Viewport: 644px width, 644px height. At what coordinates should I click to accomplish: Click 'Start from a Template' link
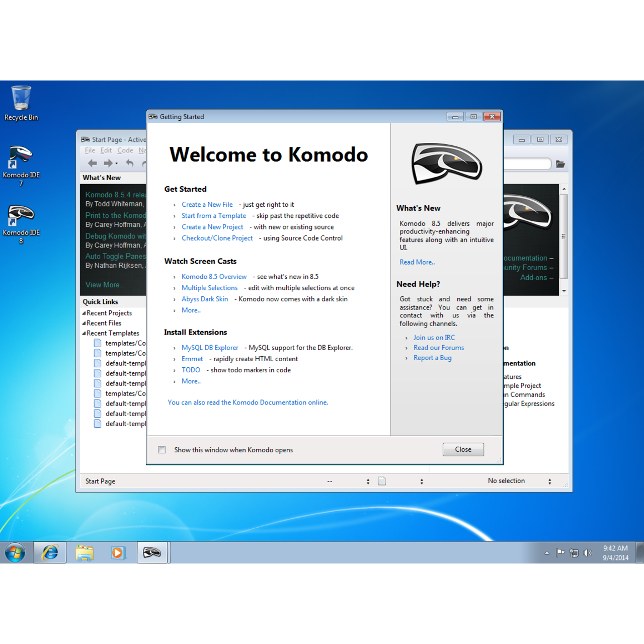click(x=214, y=216)
